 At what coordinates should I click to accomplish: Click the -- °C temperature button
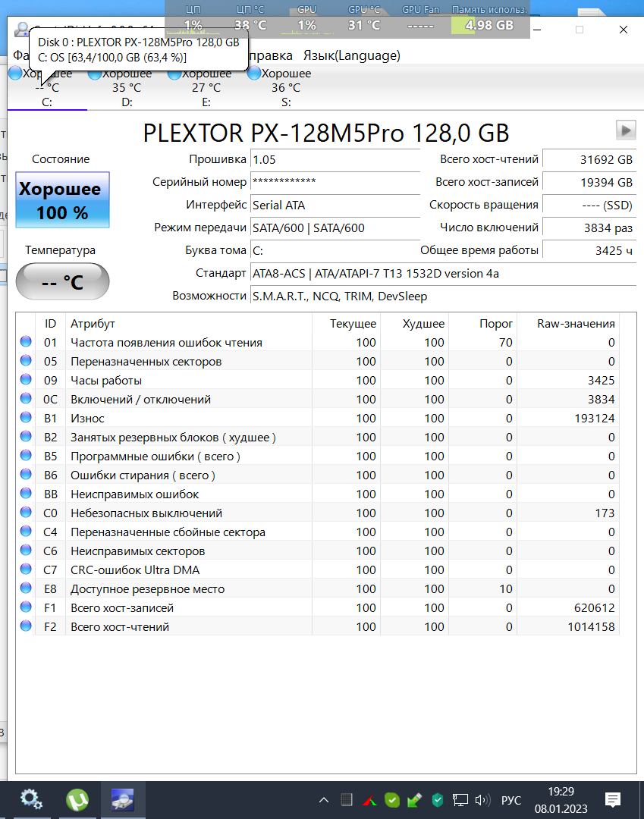click(63, 281)
